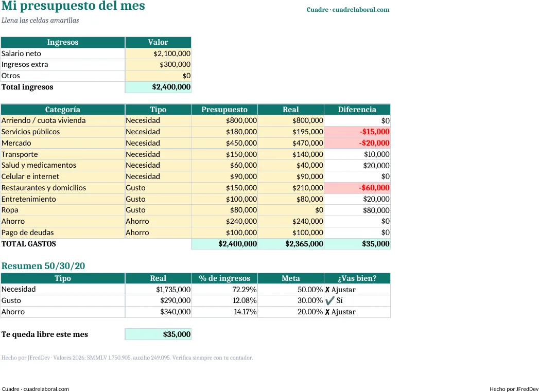Viewport: 539px width, 392px height.
Task: Select the "Presupuesto" column header
Action: pos(224,110)
